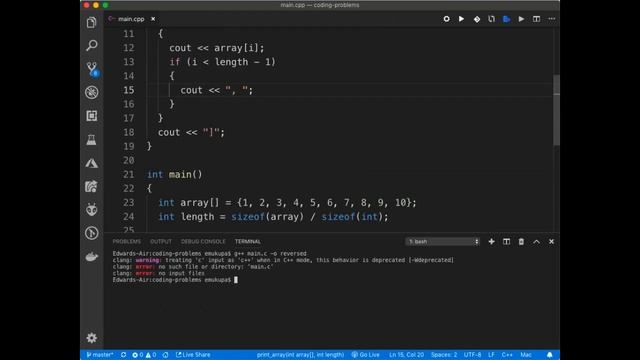Open LF end-of-line selector

[491, 355]
